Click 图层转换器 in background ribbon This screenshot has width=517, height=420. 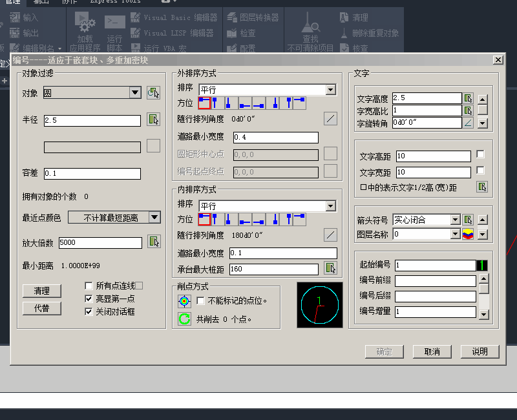253,17
